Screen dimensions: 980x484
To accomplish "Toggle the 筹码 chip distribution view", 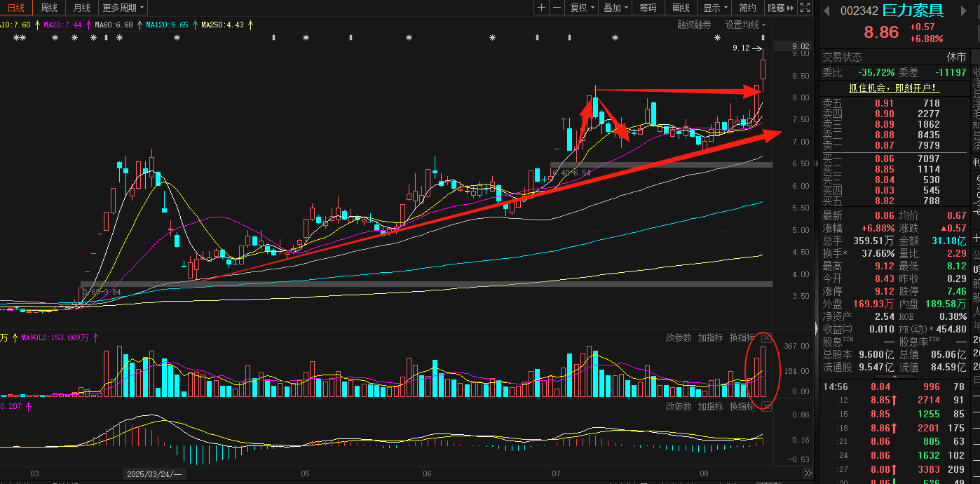I will [x=648, y=8].
